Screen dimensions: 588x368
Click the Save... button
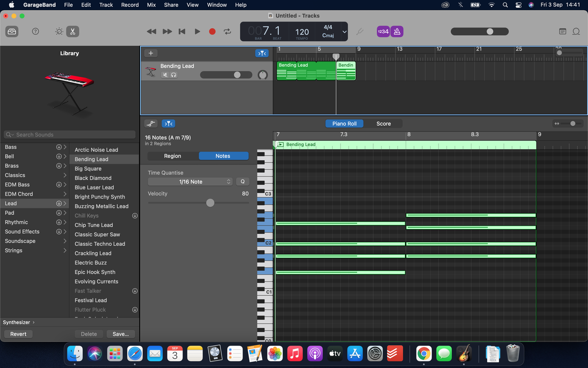[121, 334]
